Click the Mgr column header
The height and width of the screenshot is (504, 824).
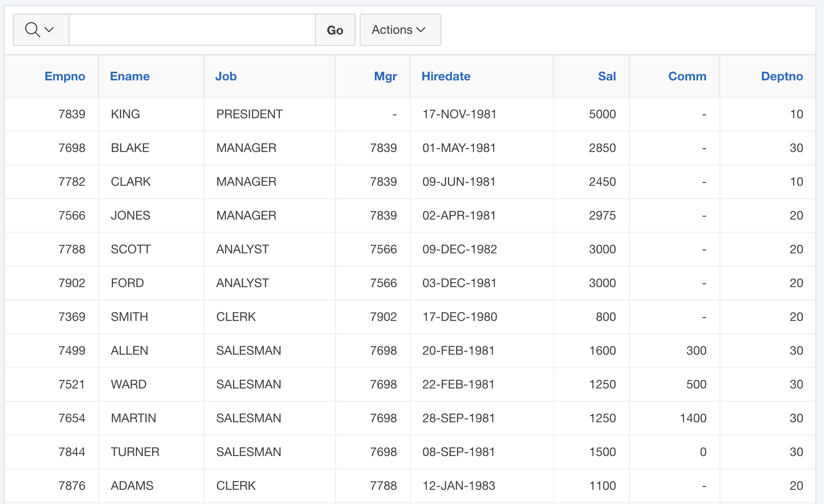[385, 76]
